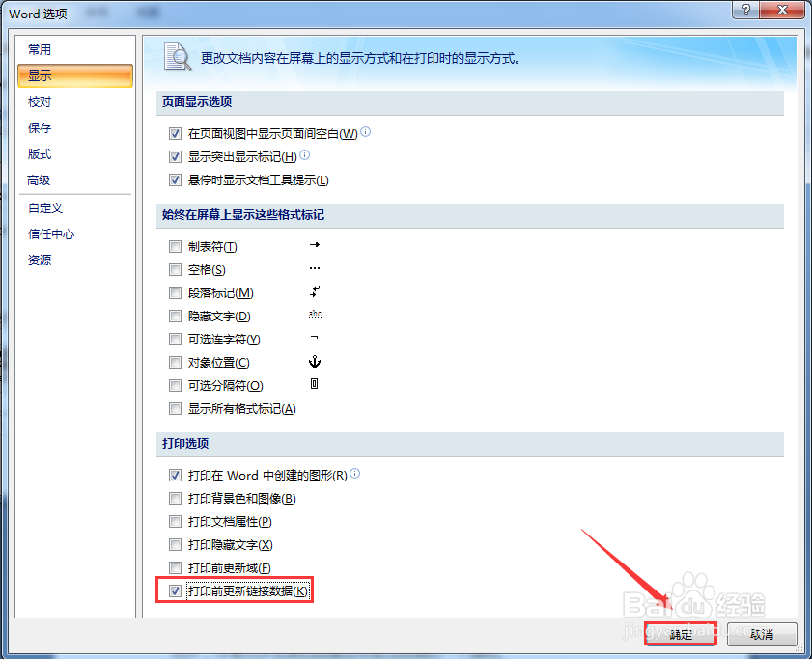
Task: Toggle 打印在 Word 中创建的图形 checkbox
Action: pyautogui.click(x=175, y=476)
